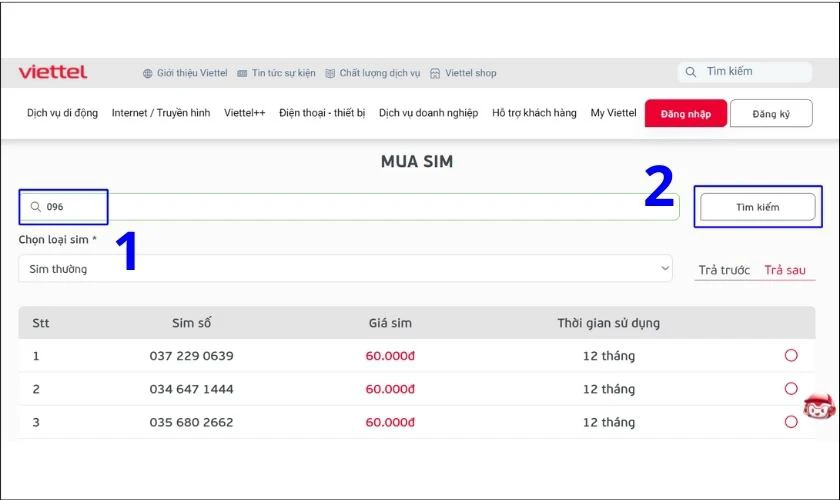
Task: Click the Viettel logo
Action: [52, 72]
